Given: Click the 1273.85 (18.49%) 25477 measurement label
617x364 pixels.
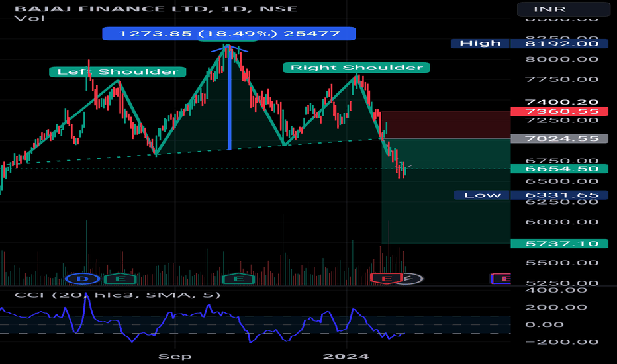Looking at the screenshot, I should click(x=229, y=34).
